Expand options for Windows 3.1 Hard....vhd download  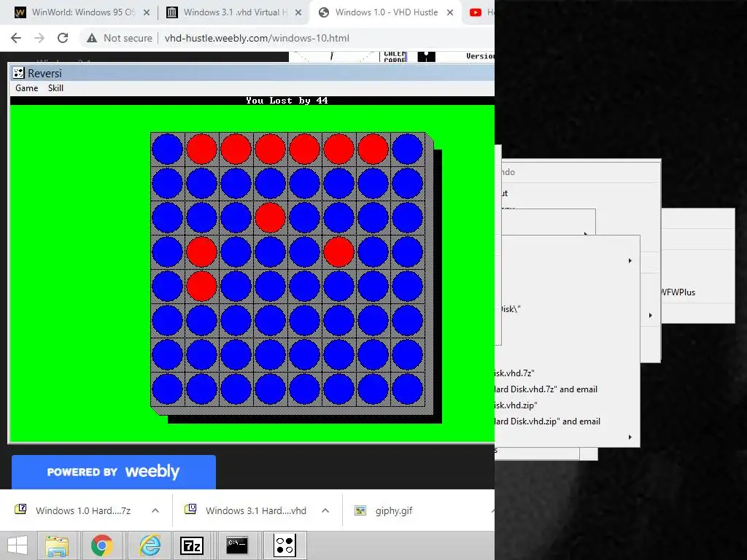point(325,510)
